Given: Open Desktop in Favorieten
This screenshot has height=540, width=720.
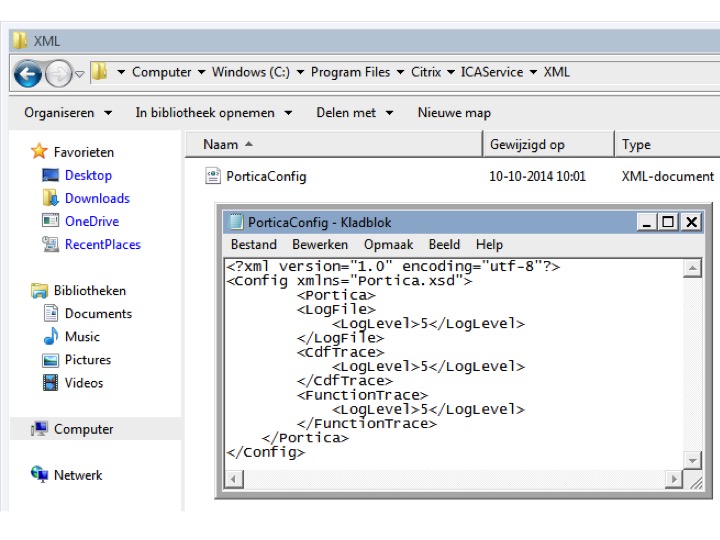Looking at the screenshot, I should [x=88, y=175].
